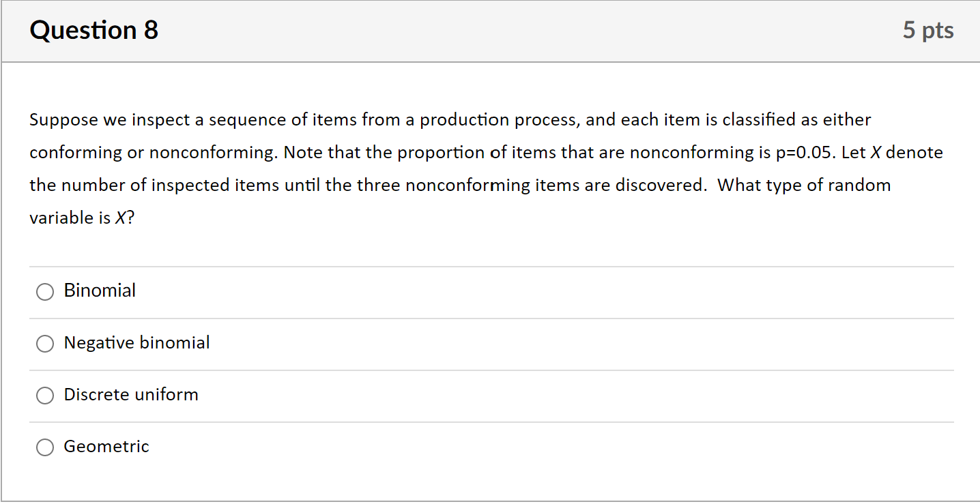Select the Discrete uniform radio button

[44, 396]
